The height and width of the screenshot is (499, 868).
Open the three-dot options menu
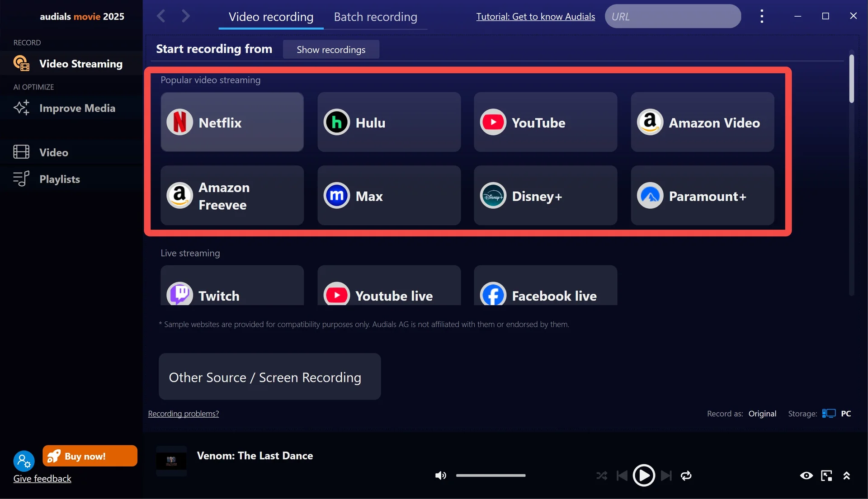[x=762, y=16]
